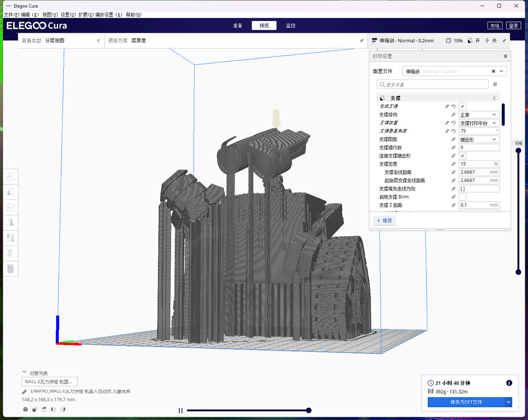Open the 设置 menu

pos(68,15)
